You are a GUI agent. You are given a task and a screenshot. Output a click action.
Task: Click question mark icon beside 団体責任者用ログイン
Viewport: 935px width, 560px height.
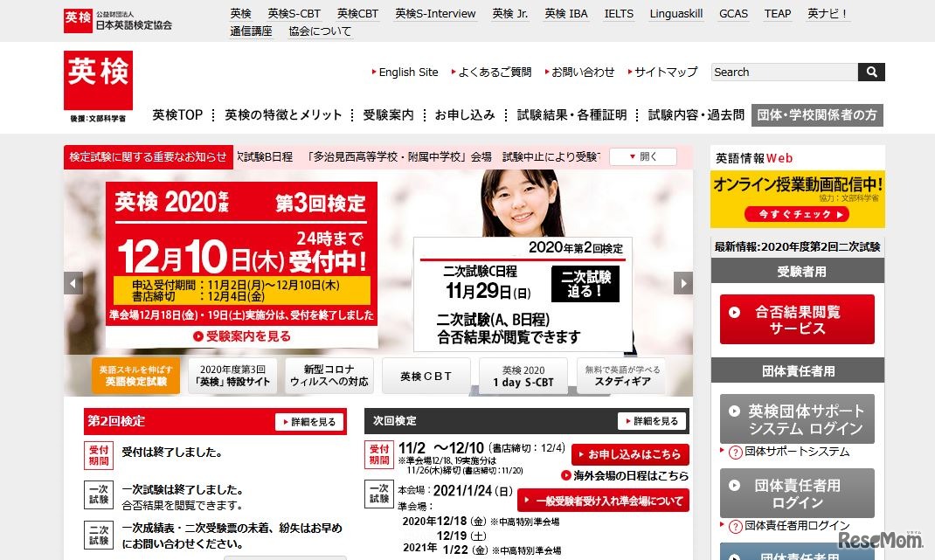pyautogui.click(x=736, y=527)
